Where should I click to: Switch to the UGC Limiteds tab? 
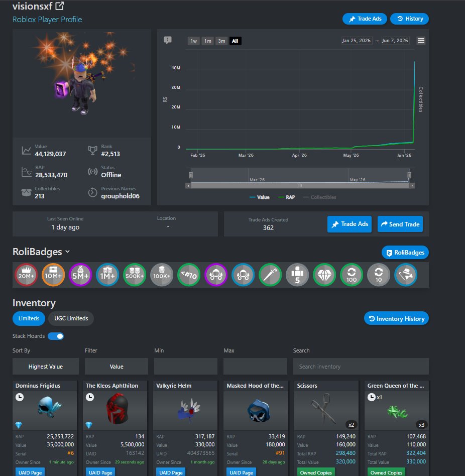[71, 318]
